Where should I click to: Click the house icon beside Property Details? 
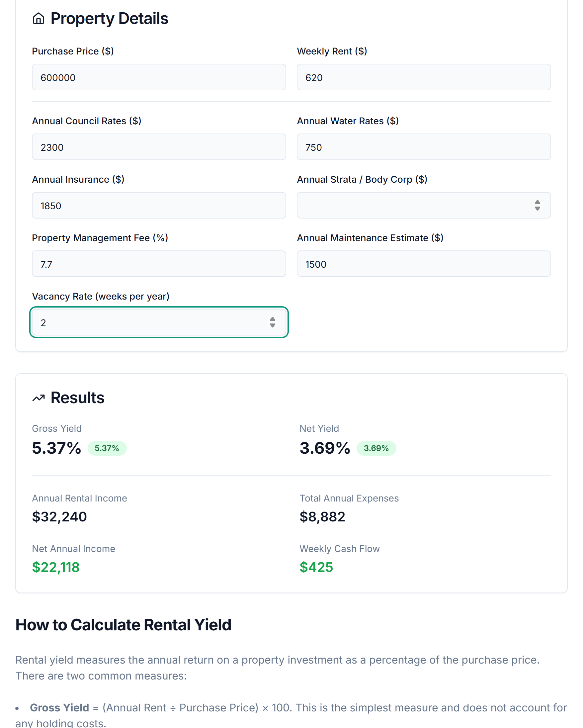[39, 19]
